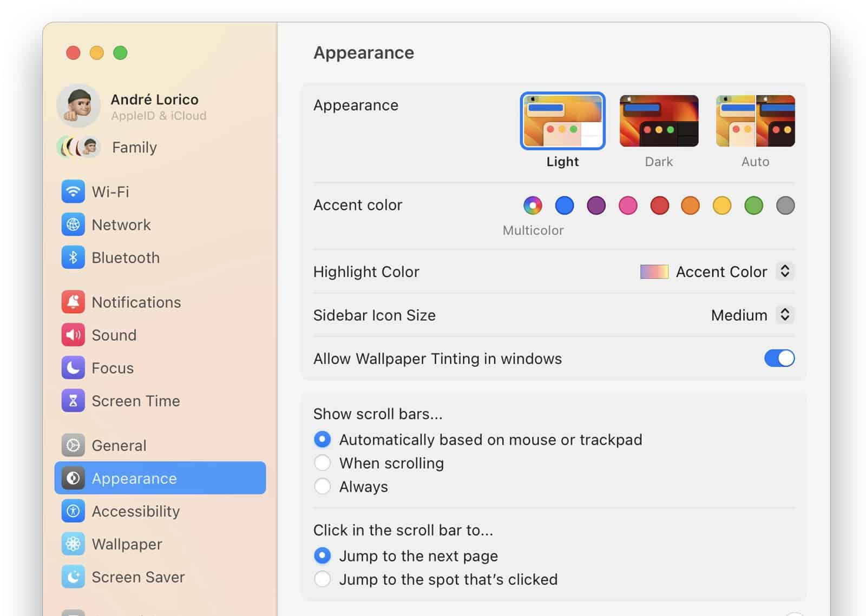Open the Wi-Fi settings icon
The image size is (866, 616).
(x=73, y=191)
